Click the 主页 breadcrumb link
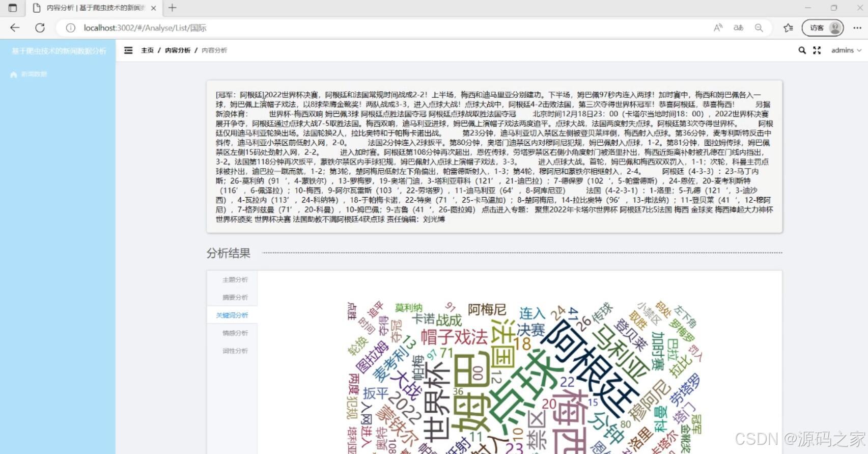This screenshot has height=454, width=868. click(147, 50)
